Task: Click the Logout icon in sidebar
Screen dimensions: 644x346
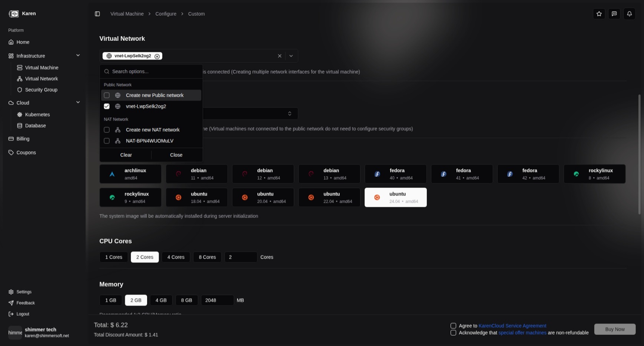Action: pyautogui.click(x=11, y=314)
